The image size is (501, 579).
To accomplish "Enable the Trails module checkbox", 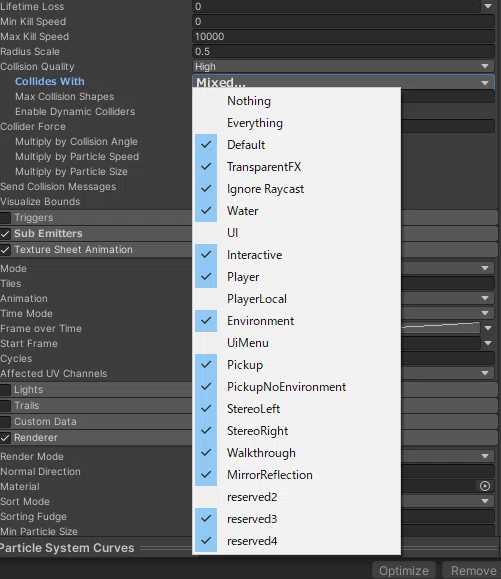I will [5, 406].
